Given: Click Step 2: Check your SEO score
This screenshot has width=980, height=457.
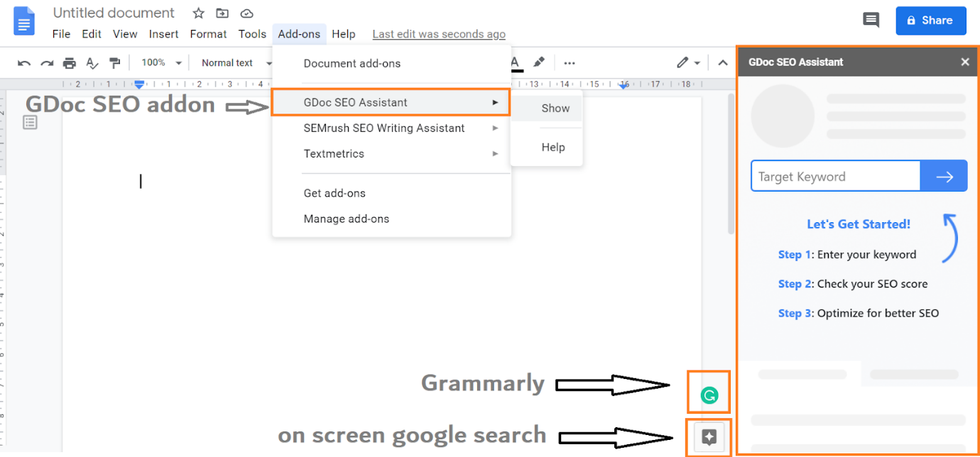Looking at the screenshot, I should click(x=853, y=284).
